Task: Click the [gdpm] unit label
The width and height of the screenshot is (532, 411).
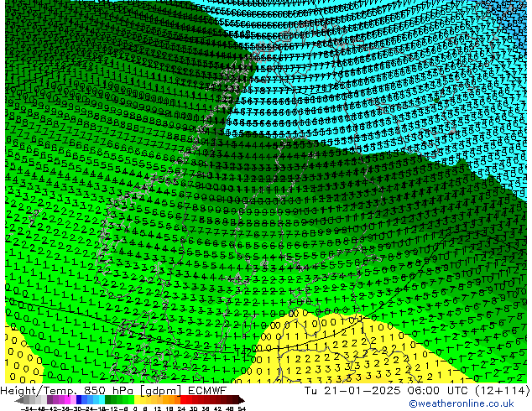Action: (x=161, y=391)
